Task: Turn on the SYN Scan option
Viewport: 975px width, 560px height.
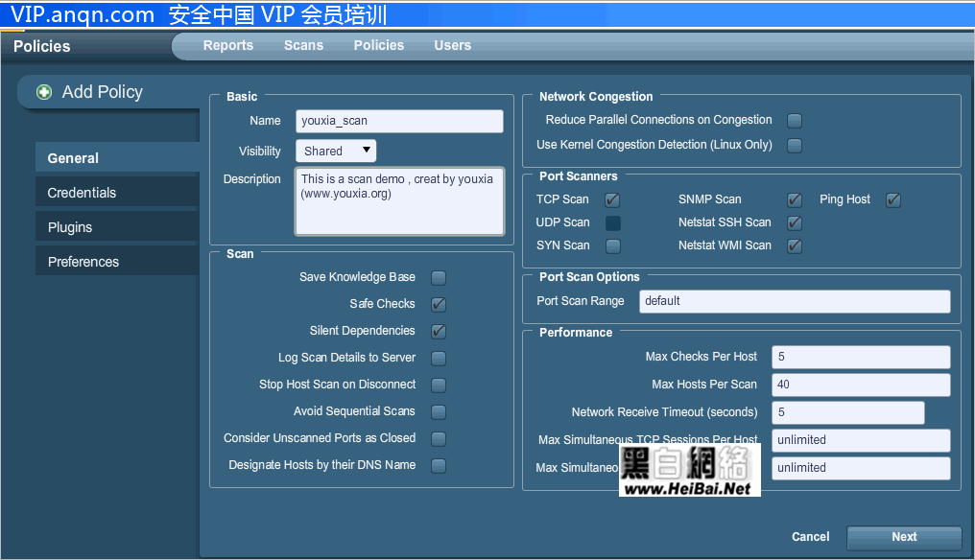Action: [x=613, y=246]
